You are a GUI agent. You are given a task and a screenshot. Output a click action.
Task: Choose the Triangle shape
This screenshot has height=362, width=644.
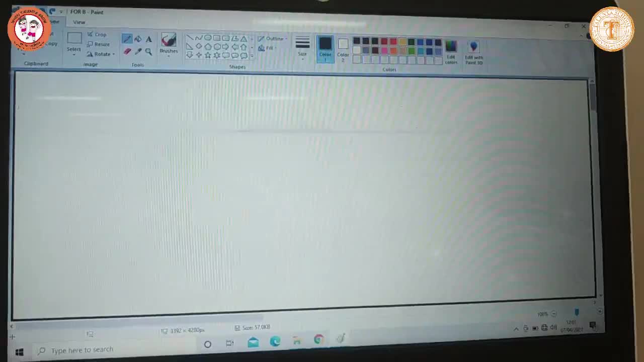point(244,39)
